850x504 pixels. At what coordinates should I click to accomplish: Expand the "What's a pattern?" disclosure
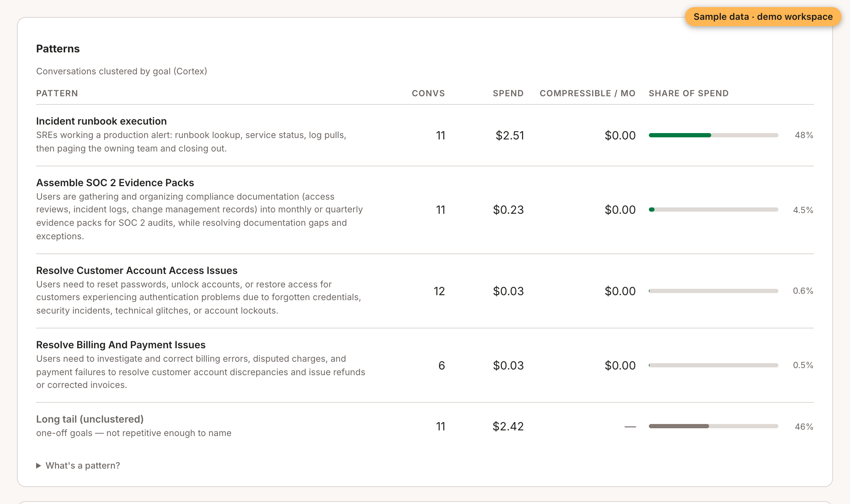(x=78, y=465)
